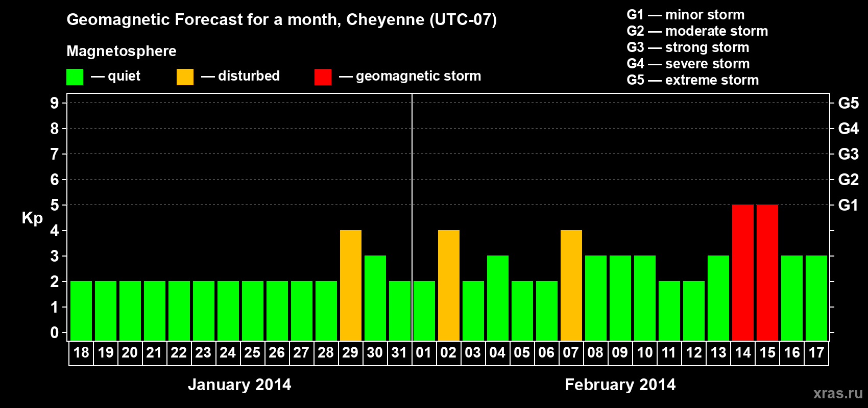Click the G5 label on right axis
Screen dimensions: 868x408
tap(849, 103)
